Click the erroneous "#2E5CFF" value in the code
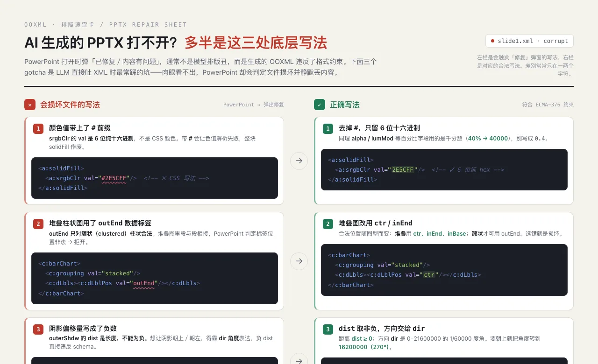Viewport: 598px width, 364px height. [x=114, y=178]
